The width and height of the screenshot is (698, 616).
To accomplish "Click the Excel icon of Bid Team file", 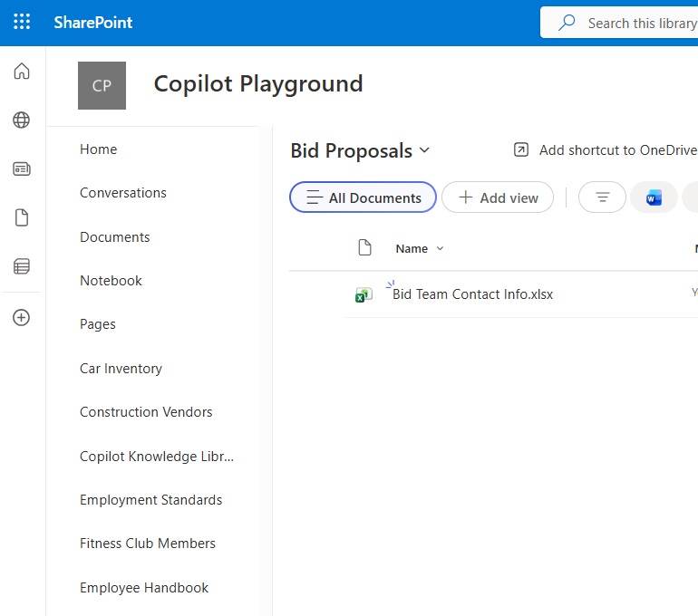I will pyautogui.click(x=364, y=294).
